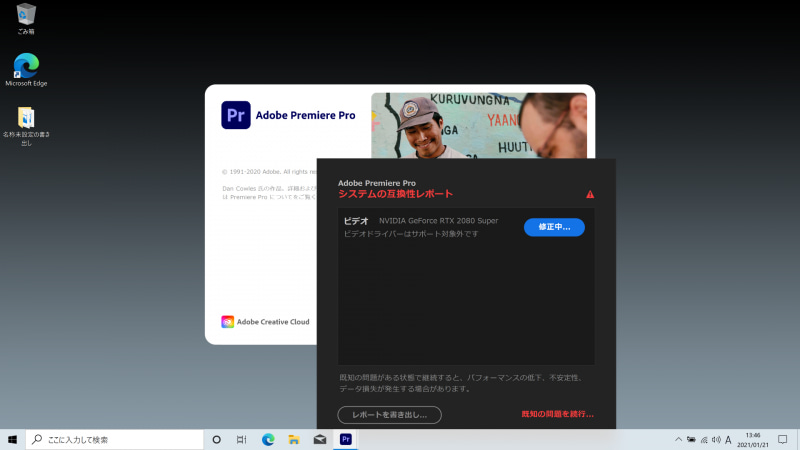Open Cortana circle icon in the taskbar
Image resolution: width=800 pixels, height=450 pixels.
(x=216, y=439)
